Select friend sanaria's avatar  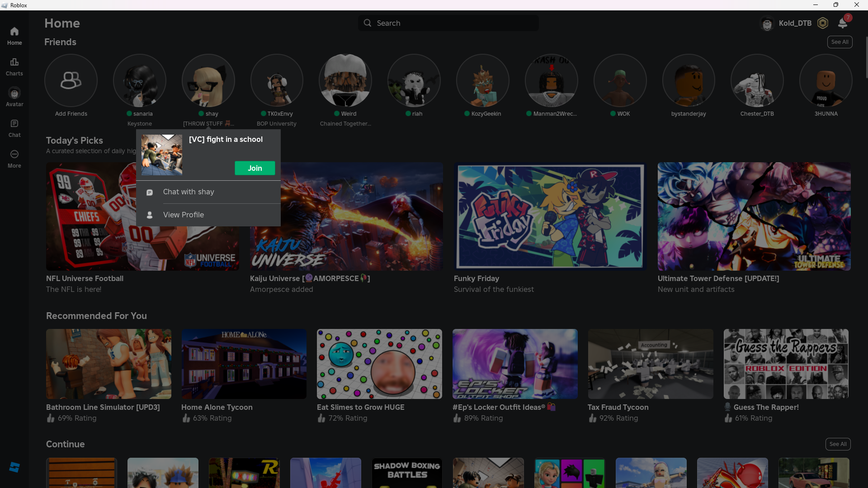click(x=140, y=80)
